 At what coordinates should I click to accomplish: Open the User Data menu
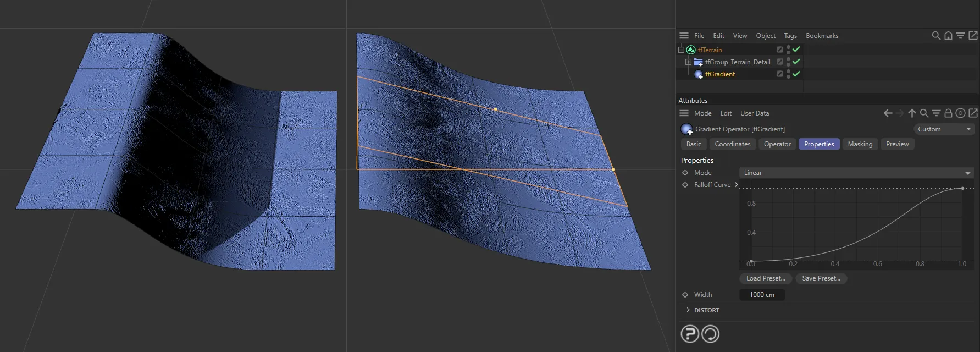click(755, 113)
